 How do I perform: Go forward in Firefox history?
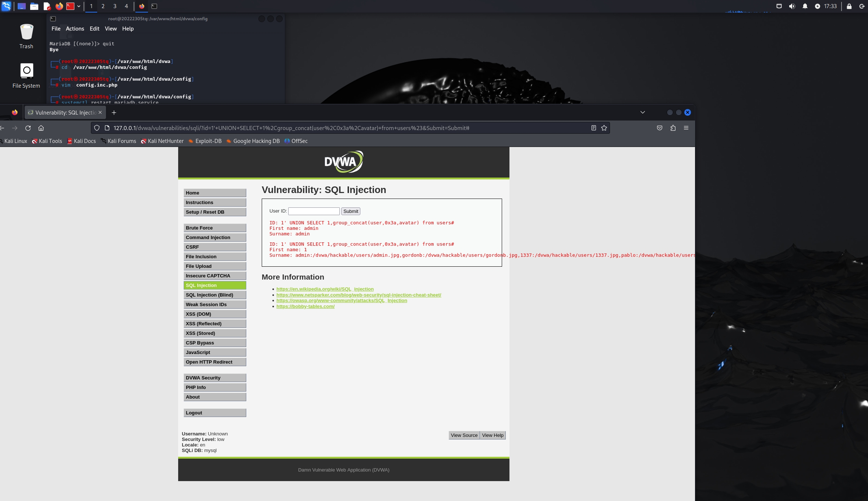tap(15, 128)
